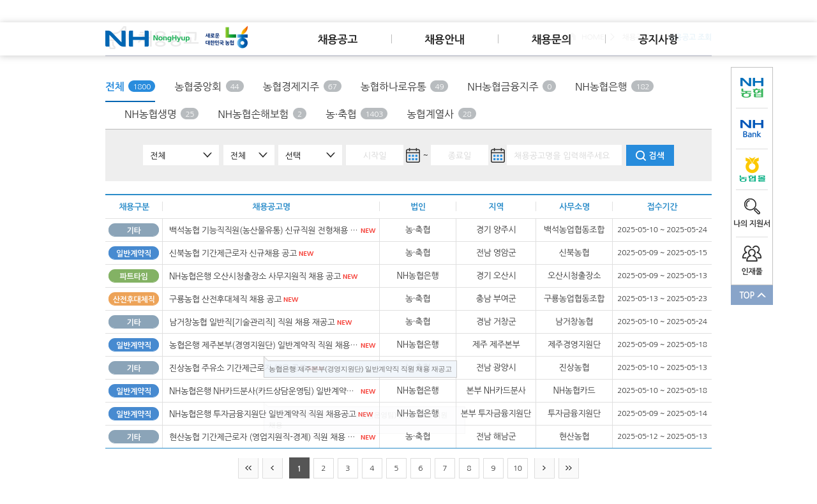Click the 채용구분 column header
This screenshot has width=817, height=504.
(x=134, y=206)
